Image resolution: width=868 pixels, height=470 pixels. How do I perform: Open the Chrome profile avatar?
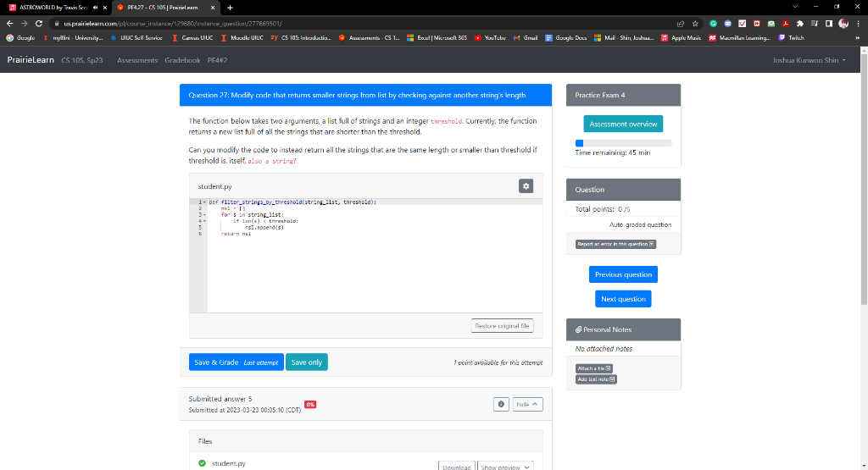843,23
